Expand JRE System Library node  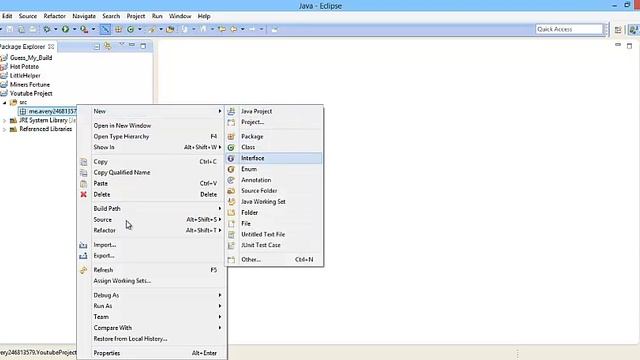pos(4,120)
